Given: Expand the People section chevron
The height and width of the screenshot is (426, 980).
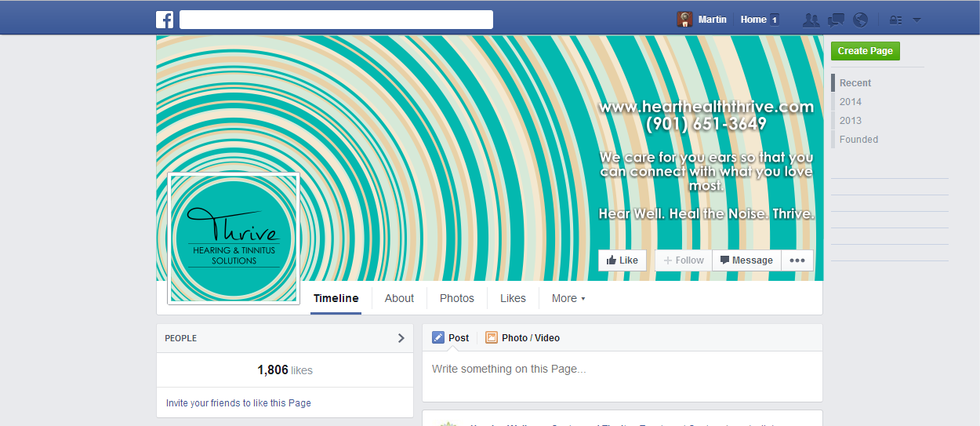Looking at the screenshot, I should point(401,338).
